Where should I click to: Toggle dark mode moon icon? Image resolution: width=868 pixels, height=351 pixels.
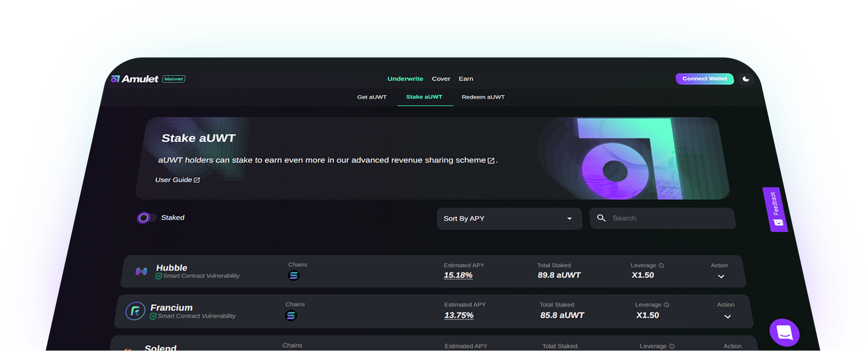[x=746, y=79]
